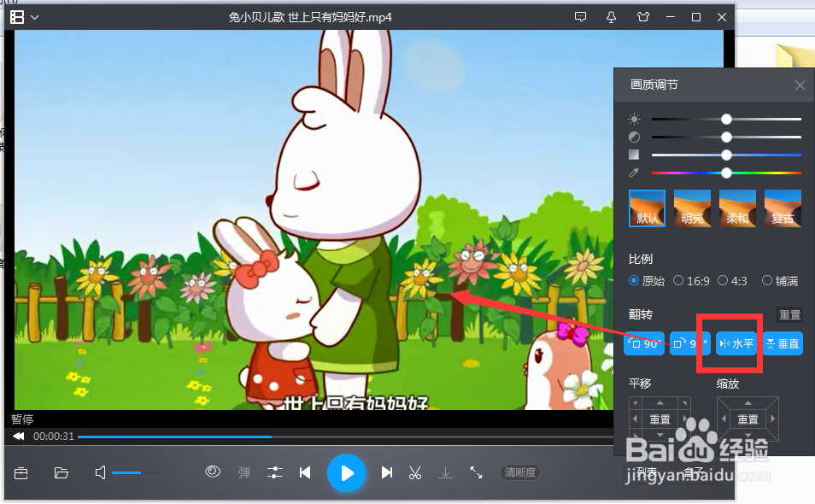
Task: Click the contrast half-circle icon
Action: tap(634, 138)
